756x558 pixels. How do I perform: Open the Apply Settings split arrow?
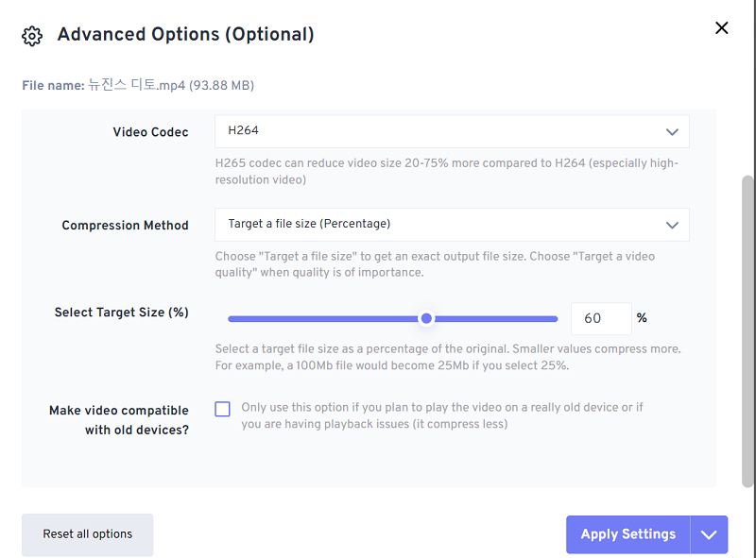[710, 534]
